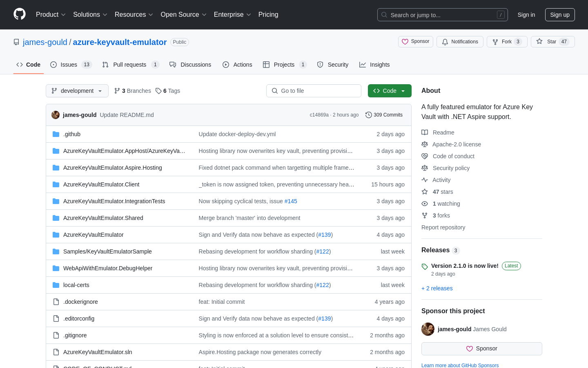
Task: Select the Code tab
Action: click(x=29, y=65)
